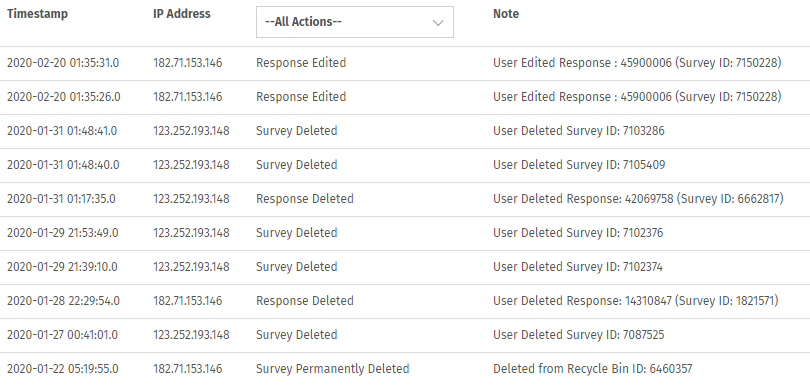
Task: Select timestamp 2020-01-31 01:17:35.0
Action: tap(61, 199)
